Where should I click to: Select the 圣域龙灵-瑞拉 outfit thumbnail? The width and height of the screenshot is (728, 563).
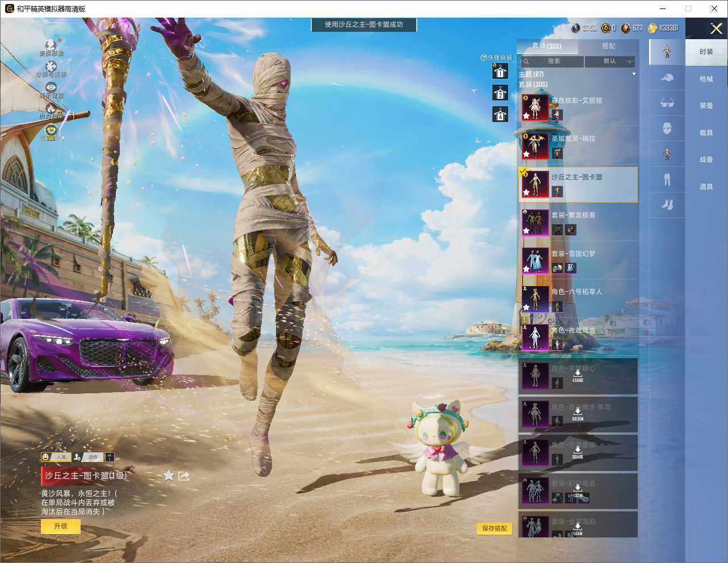(535, 145)
